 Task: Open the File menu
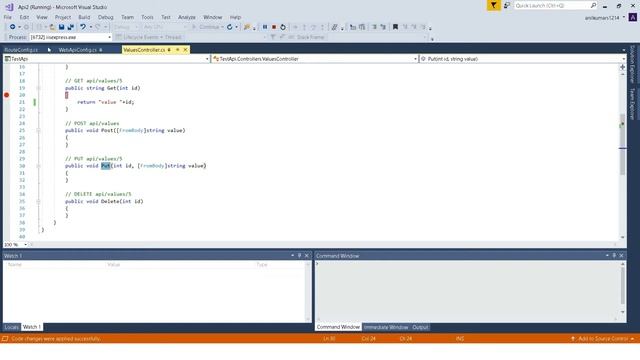click(x=8, y=17)
